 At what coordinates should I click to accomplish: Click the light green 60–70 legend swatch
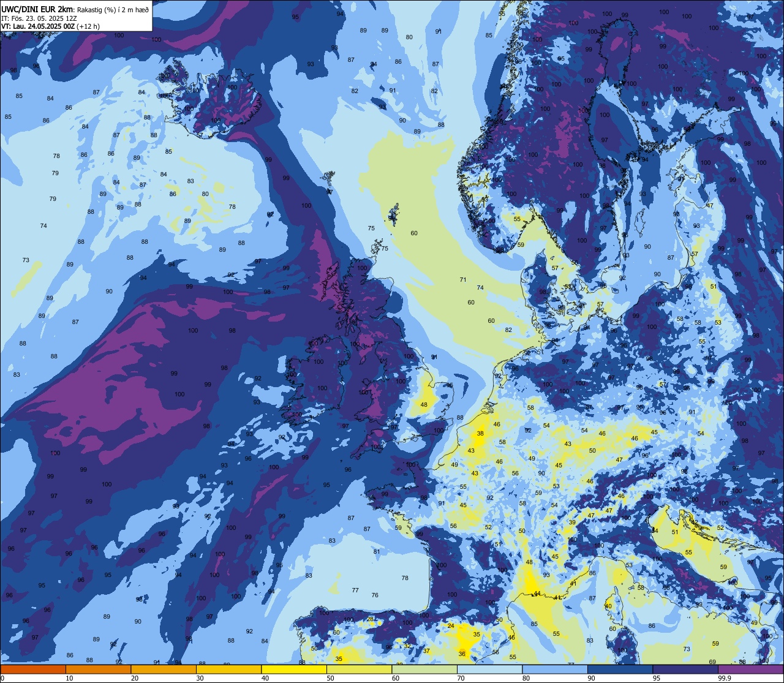click(424, 669)
